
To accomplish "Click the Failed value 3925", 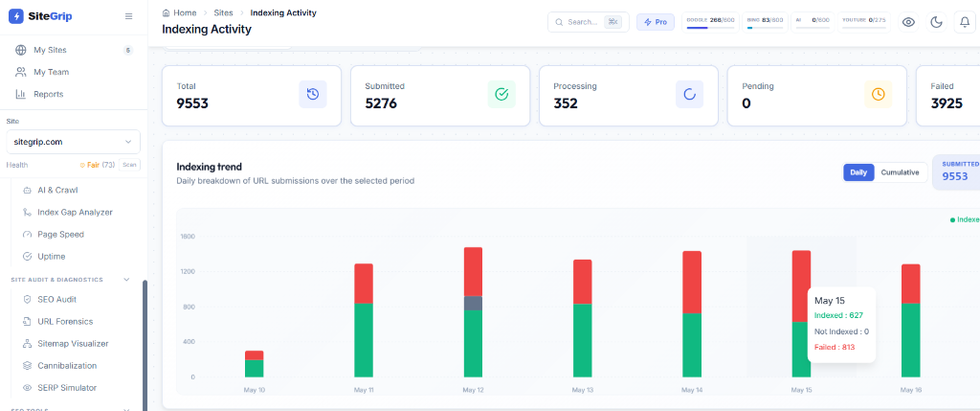I will pyautogui.click(x=947, y=103).
